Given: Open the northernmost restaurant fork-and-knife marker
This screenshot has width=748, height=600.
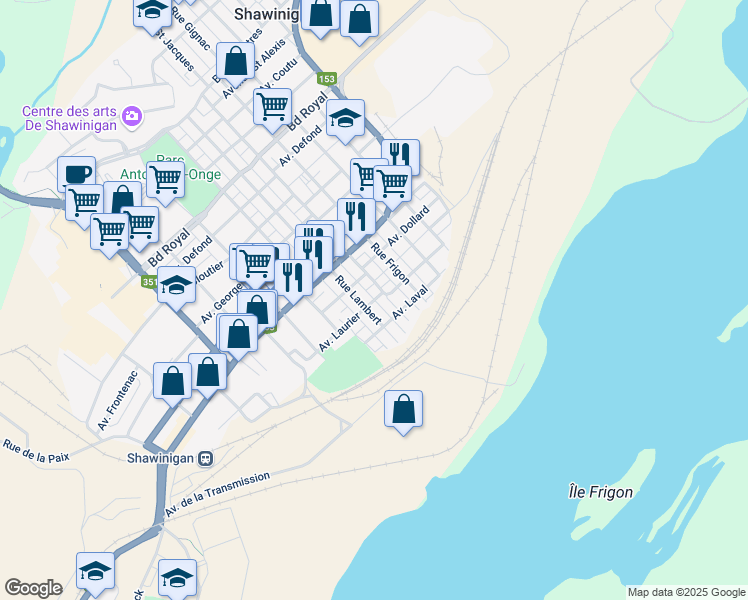Looking at the screenshot, I should [401, 156].
